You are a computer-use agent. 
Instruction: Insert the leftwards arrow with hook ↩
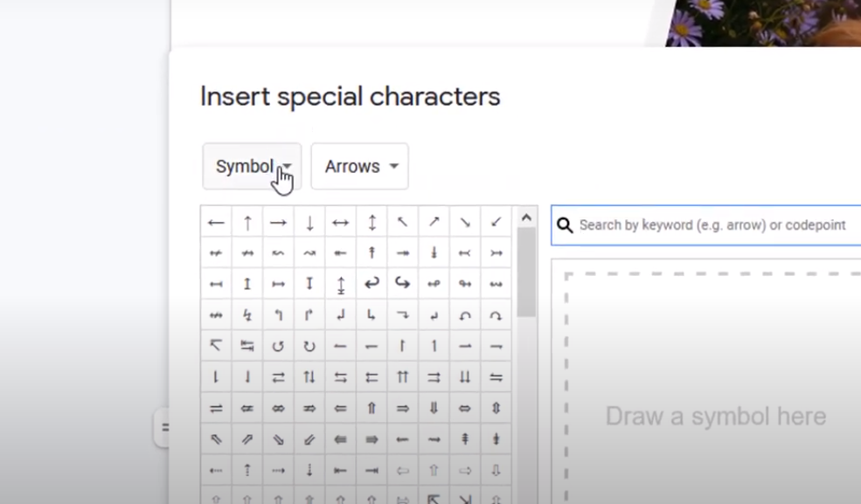coord(371,284)
